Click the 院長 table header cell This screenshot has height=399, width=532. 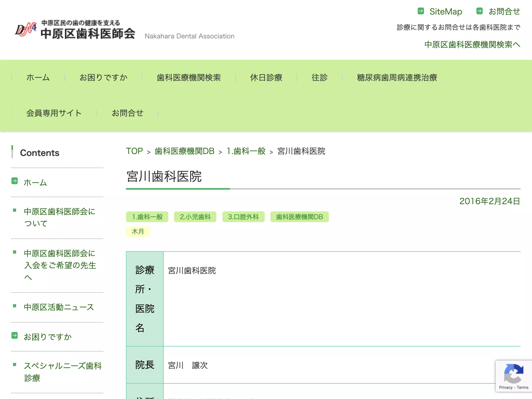(x=145, y=365)
